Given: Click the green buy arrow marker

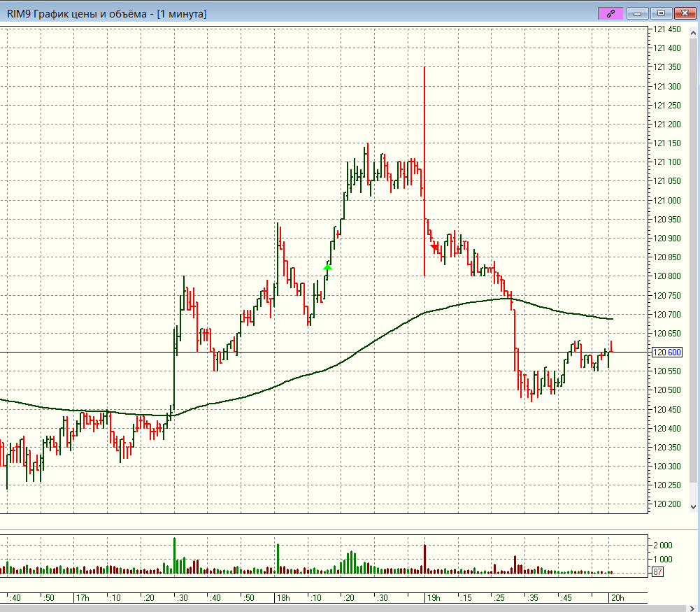Looking at the screenshot, I should (327, 266).
